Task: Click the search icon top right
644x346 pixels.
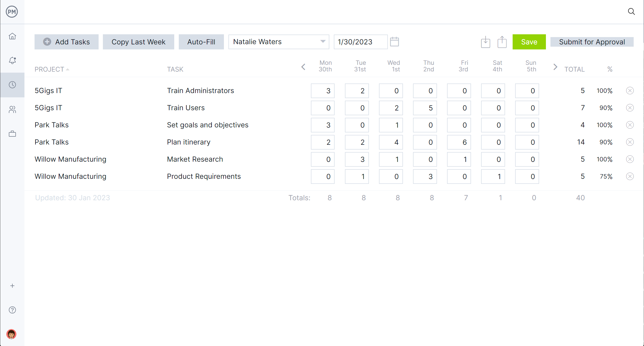Action: [632, 12]
